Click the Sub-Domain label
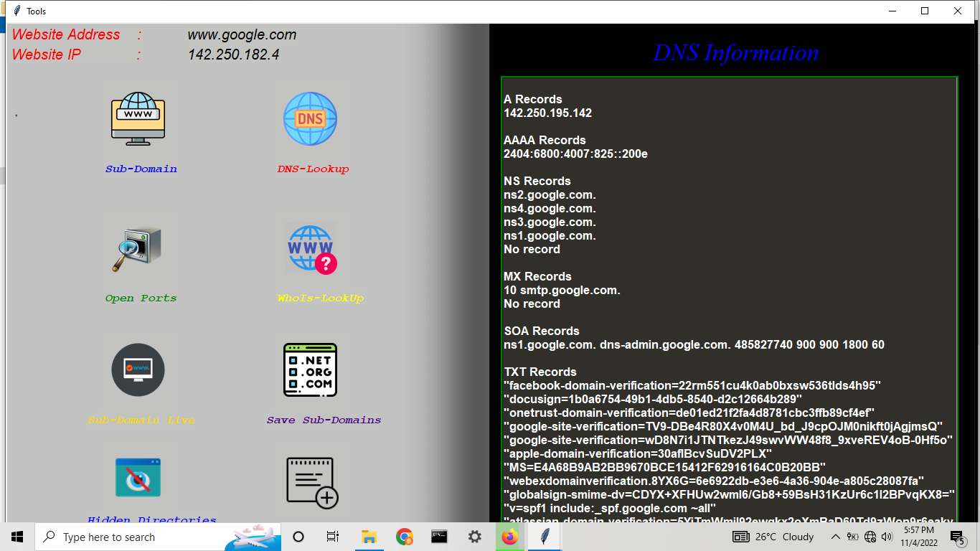Screen dimensions: 980x551 (x=141, y=169)
